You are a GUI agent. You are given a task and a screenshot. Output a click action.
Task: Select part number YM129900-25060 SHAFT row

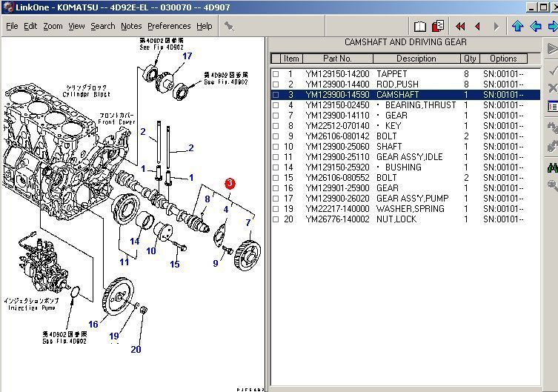[405, 147]
